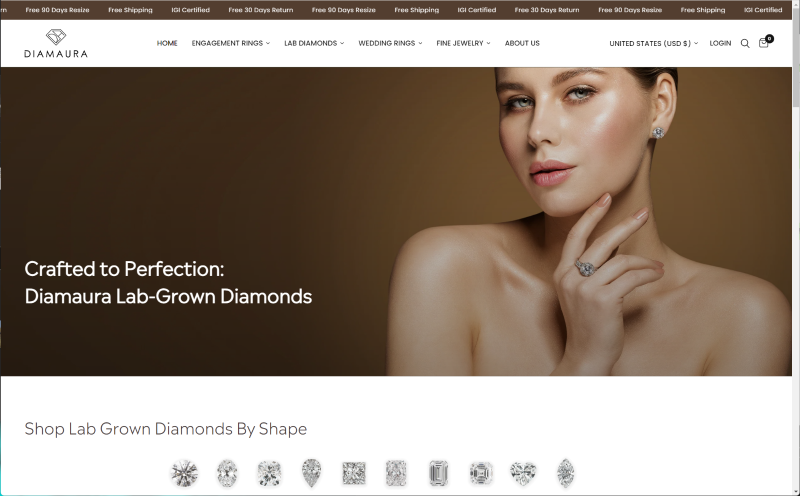
Task: Click the Login link
Action: [720, 43]
